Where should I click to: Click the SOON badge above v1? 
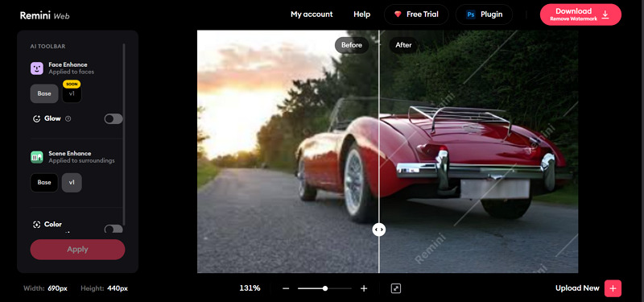click(72, 85)
